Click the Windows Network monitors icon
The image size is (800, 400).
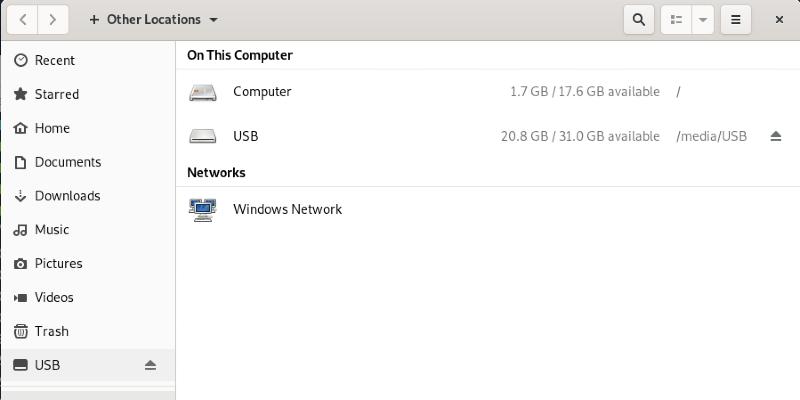click(203, 210)
